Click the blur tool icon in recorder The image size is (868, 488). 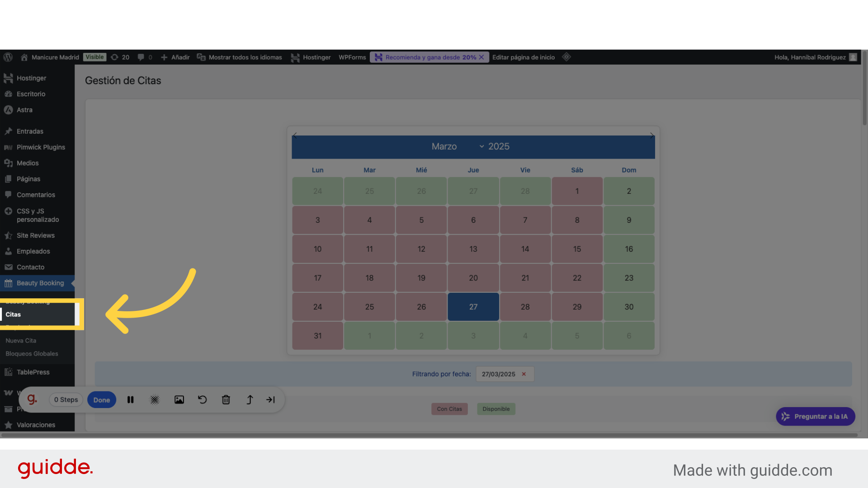155,400
